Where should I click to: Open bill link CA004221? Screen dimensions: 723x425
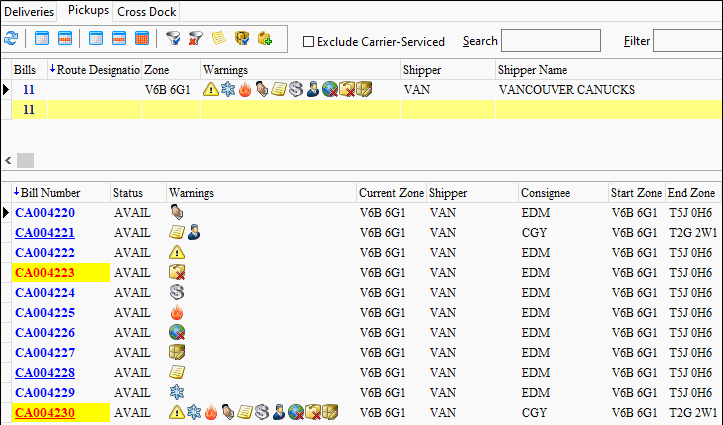45,232
